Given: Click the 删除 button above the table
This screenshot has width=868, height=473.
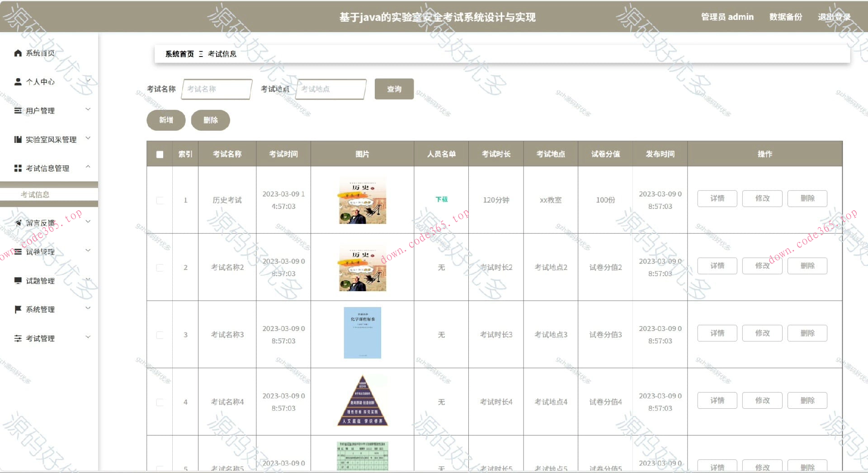Looking at the screenshot, I should pos(211,120).
